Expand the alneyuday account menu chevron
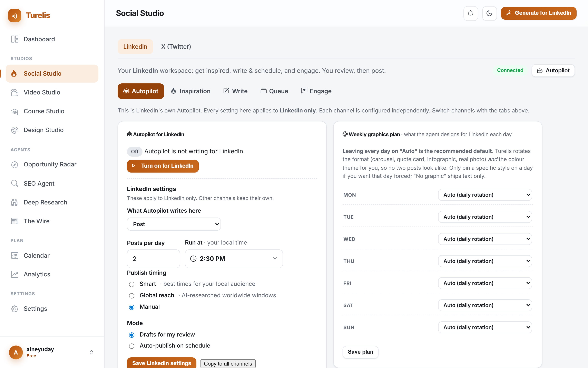This screenshot has width=588, height=368. 91,352
